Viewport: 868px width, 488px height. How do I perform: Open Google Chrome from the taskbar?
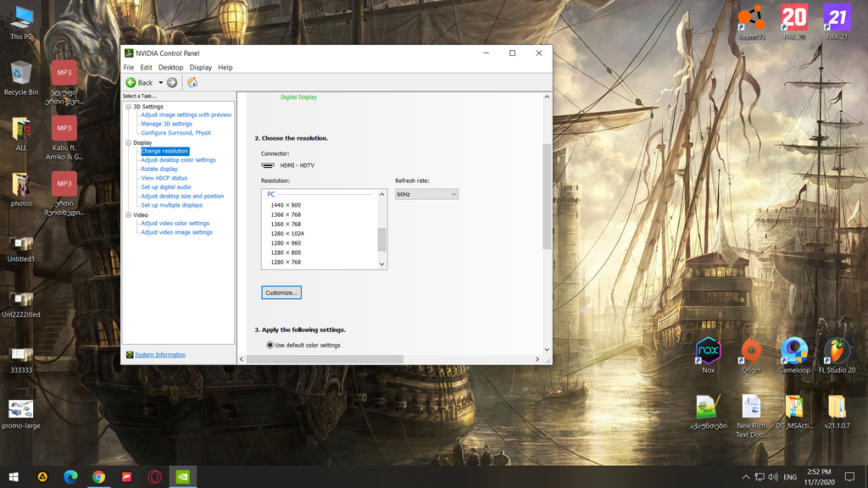click(98, 477)
